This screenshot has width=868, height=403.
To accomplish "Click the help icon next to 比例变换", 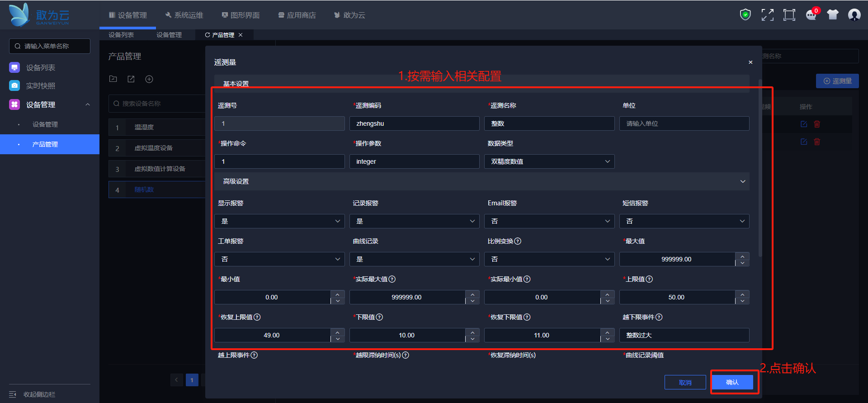I will tap(518, 241).
